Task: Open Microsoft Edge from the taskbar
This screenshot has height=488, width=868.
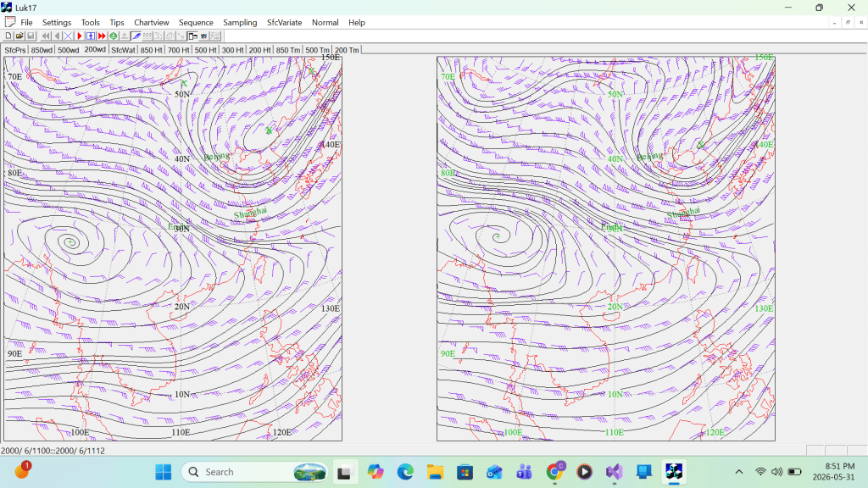Action: [405, 472]
